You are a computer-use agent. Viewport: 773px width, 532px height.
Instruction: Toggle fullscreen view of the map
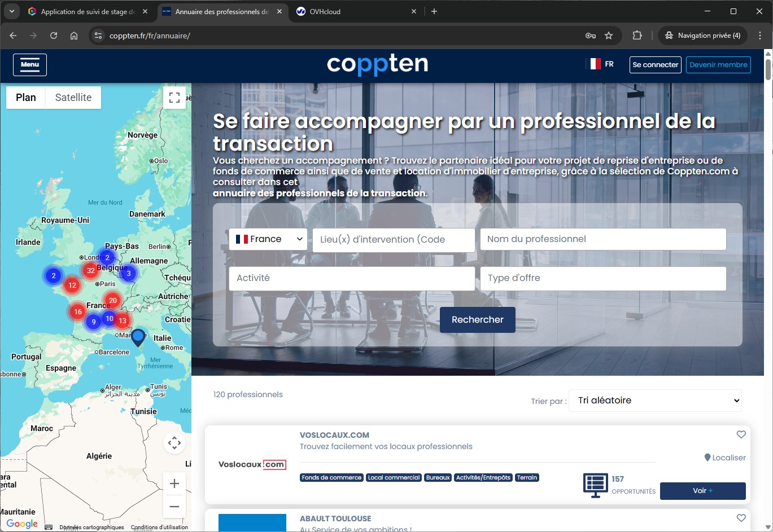point(174,98)
